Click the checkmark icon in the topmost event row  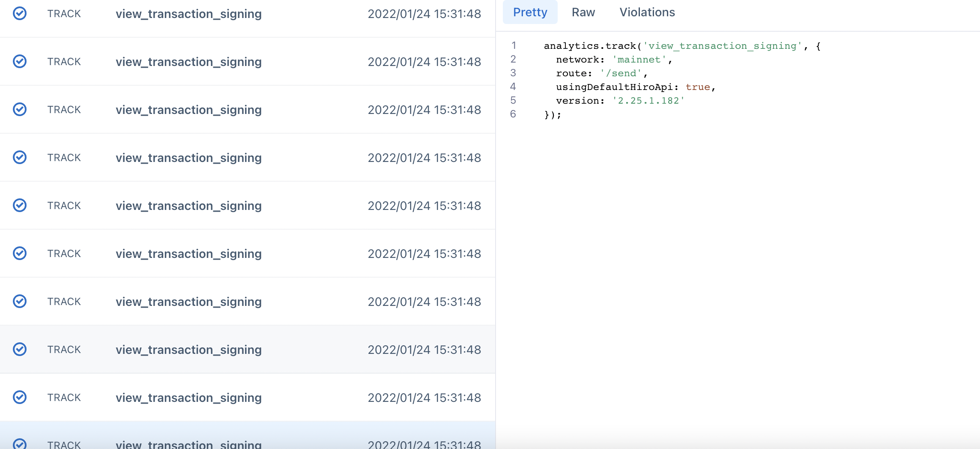pos(20,13)
